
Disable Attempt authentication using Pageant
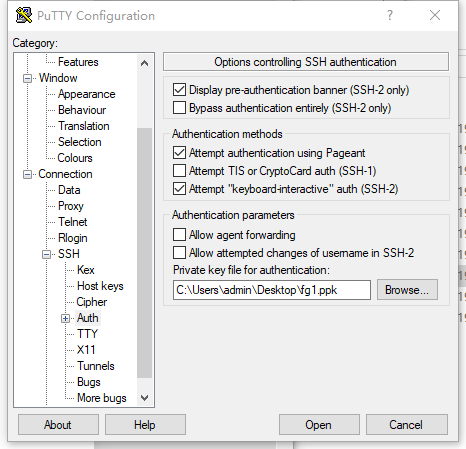[179, 153]
